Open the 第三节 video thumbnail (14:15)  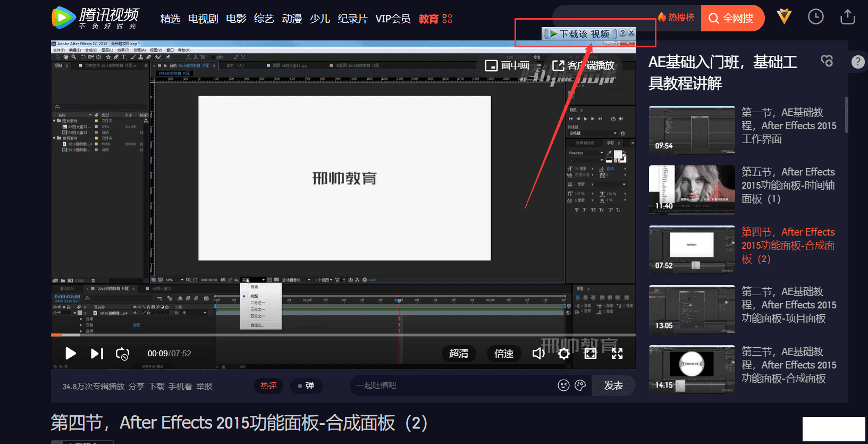pyautogui.click(x=692, y=370)
